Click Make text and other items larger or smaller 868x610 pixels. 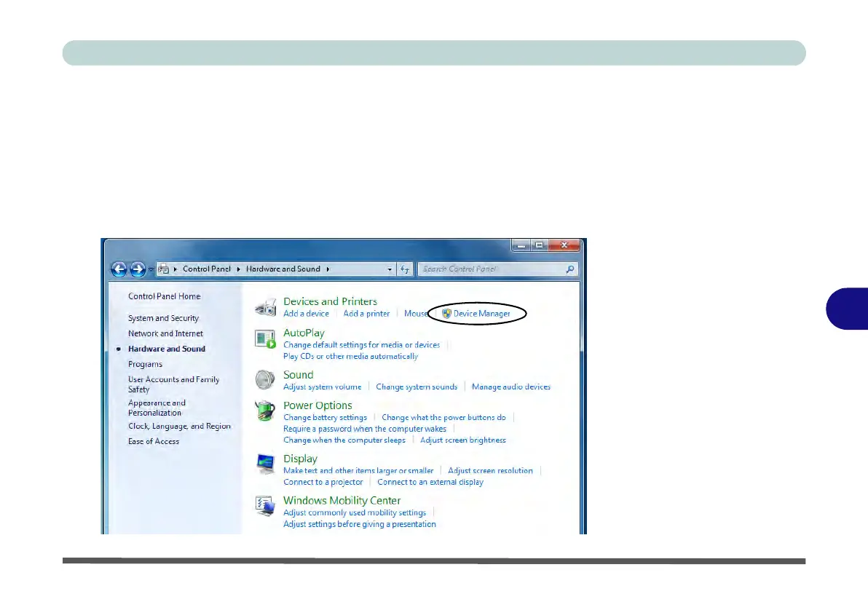coord(358,470)
